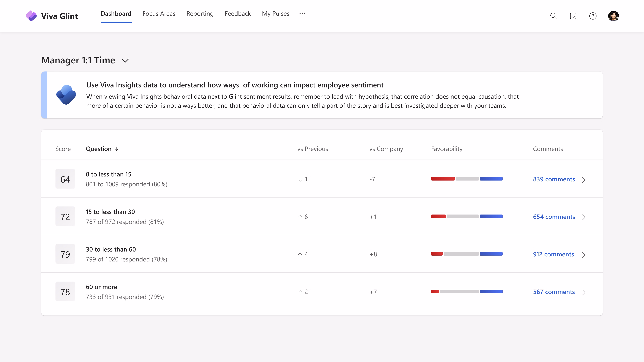This screenshot has height=362, width=644.
Task: Click the Viva Insights heart icon in banner
Action: pos(66,95)
